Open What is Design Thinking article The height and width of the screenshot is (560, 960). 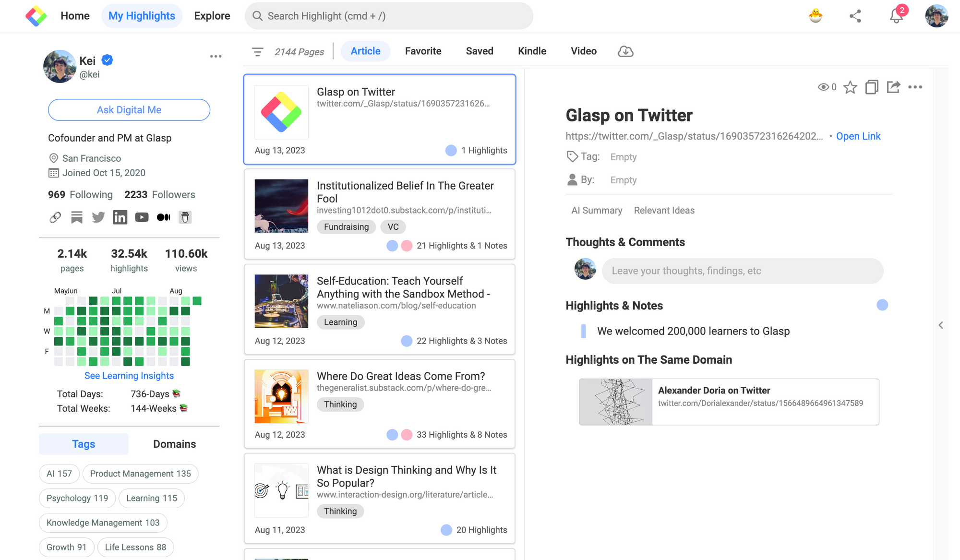pos(380,499)
